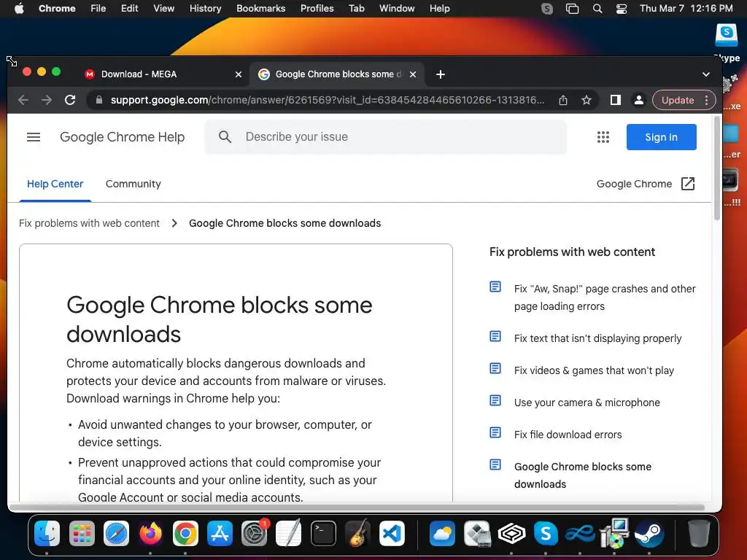This screenshot has width=747, height=560.
Task: Open the Bookmarks menu
Action: (261, 9)
